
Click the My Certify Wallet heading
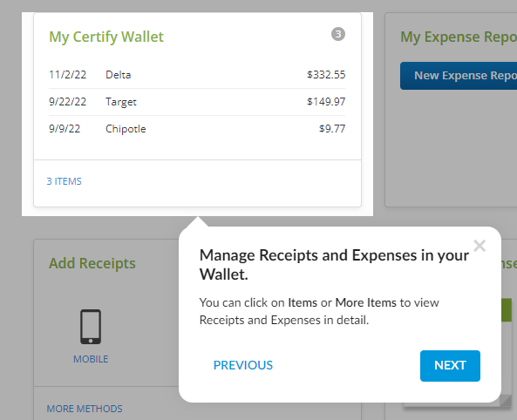(106, 37)
